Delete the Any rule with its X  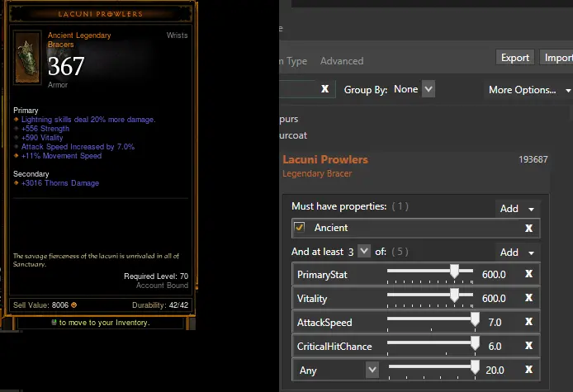[528, 370]
